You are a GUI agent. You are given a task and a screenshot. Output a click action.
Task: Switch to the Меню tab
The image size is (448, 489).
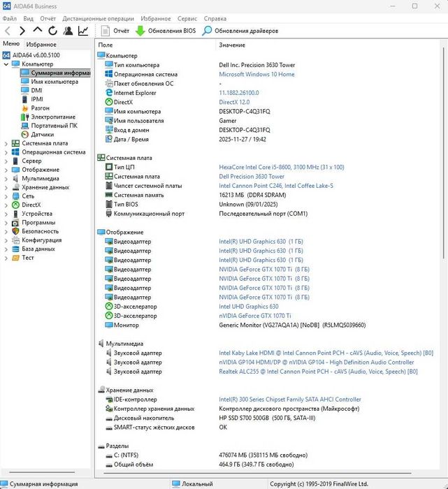click(x=11, y=43)
